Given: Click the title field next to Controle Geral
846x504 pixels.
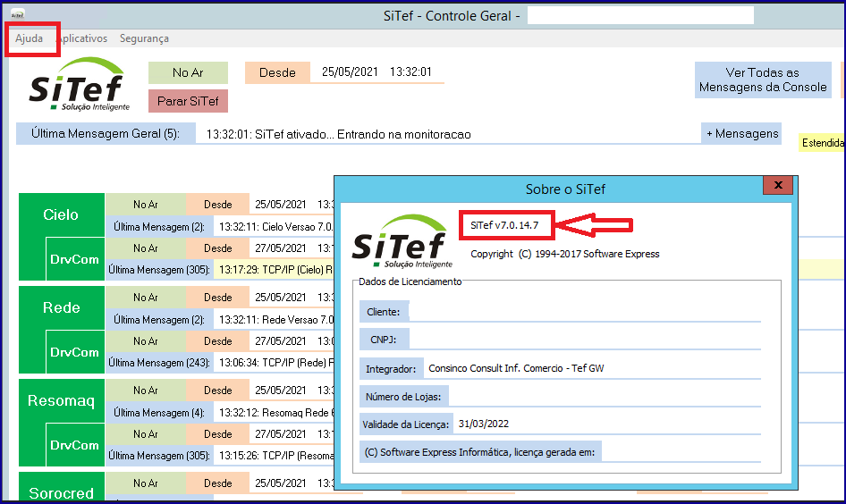Looking at the screenshot, I should pyautogui.click(x=640, y=15).
